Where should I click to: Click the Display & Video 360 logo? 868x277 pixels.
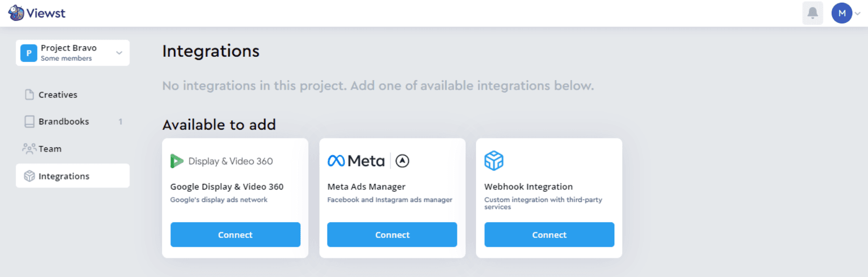pos(222,161)
